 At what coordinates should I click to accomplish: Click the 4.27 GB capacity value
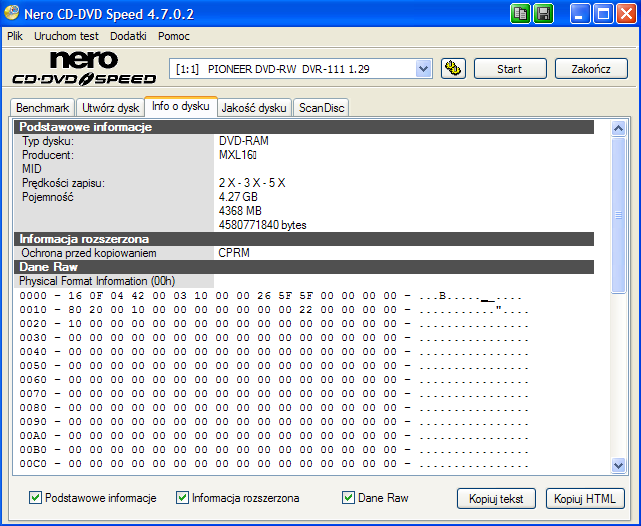click(x=238, y=197)
